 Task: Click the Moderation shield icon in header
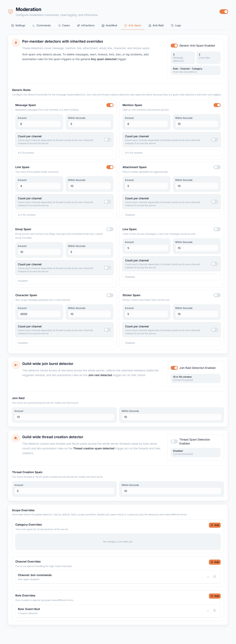tap(11, 12)
